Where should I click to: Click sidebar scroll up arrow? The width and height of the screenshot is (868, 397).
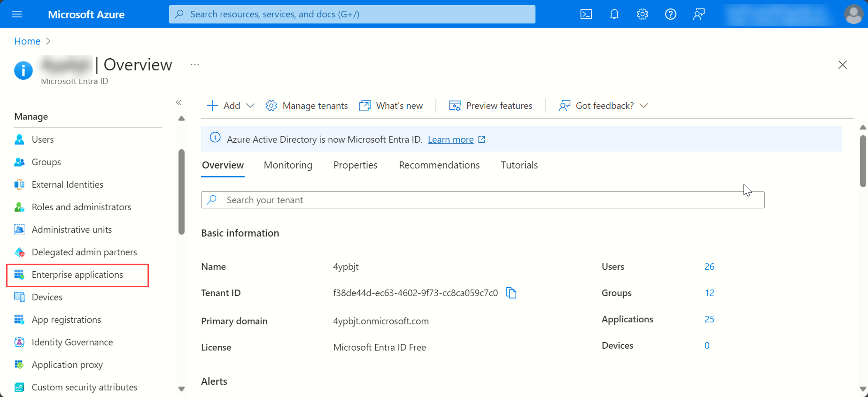pos(182,119)
